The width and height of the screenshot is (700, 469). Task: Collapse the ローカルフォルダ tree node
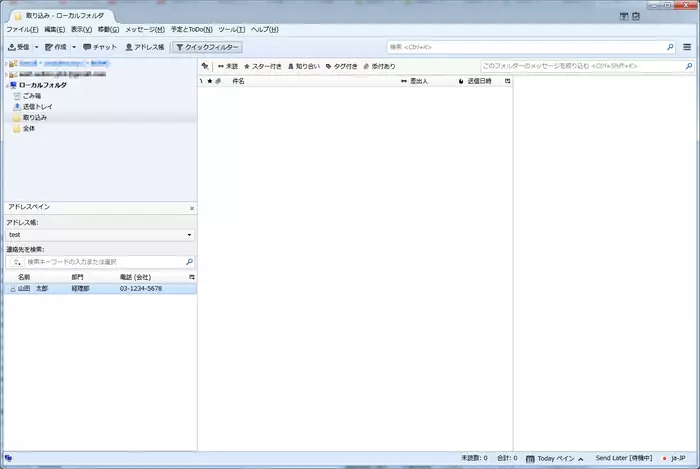click(5, 85)
